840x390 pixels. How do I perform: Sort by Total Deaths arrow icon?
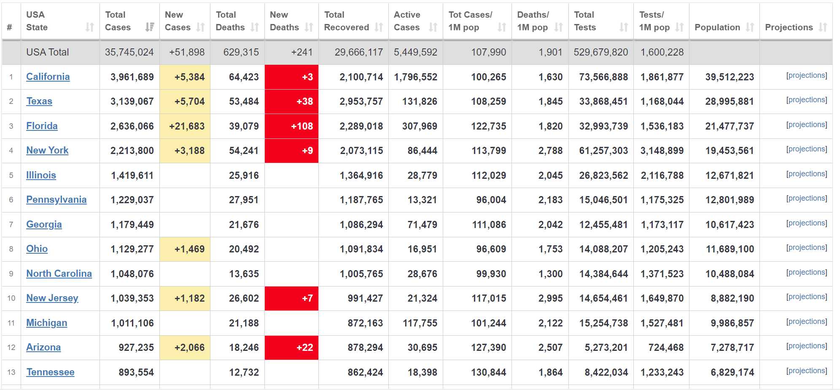point(255,27)
